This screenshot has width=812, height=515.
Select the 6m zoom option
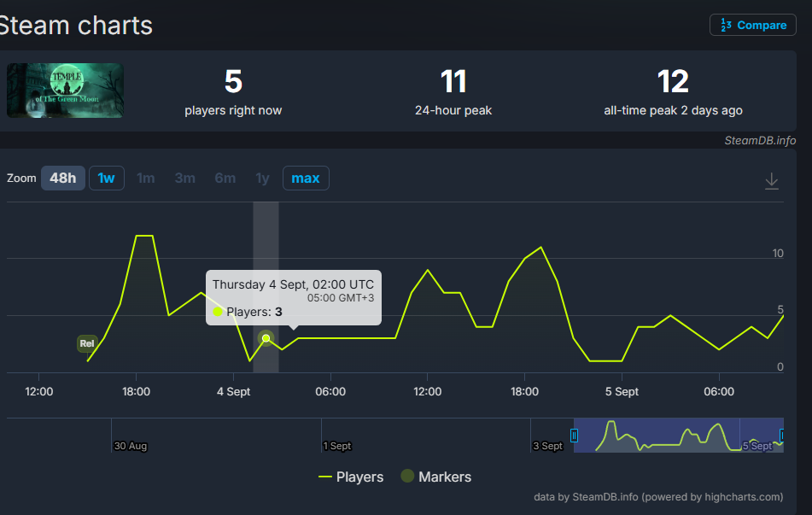coord(225,178)
